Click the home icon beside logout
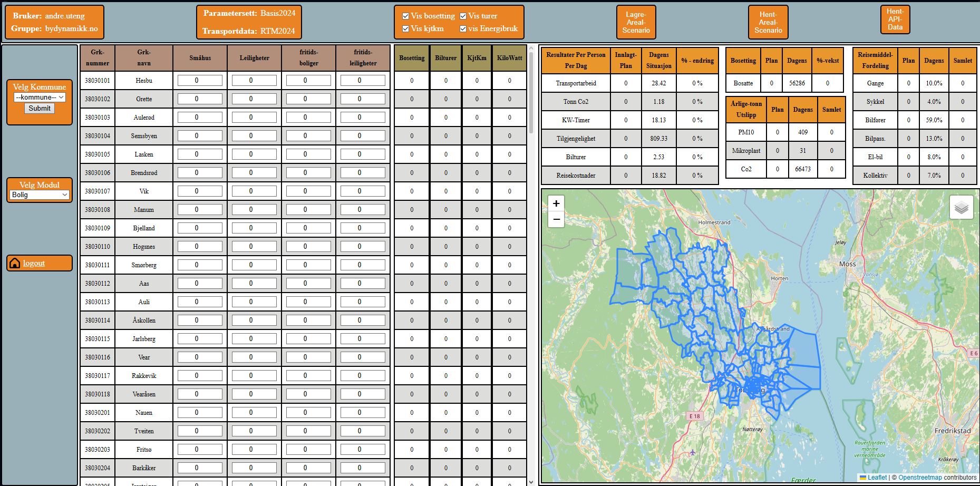The image size is (980, 486). [15, 263]
